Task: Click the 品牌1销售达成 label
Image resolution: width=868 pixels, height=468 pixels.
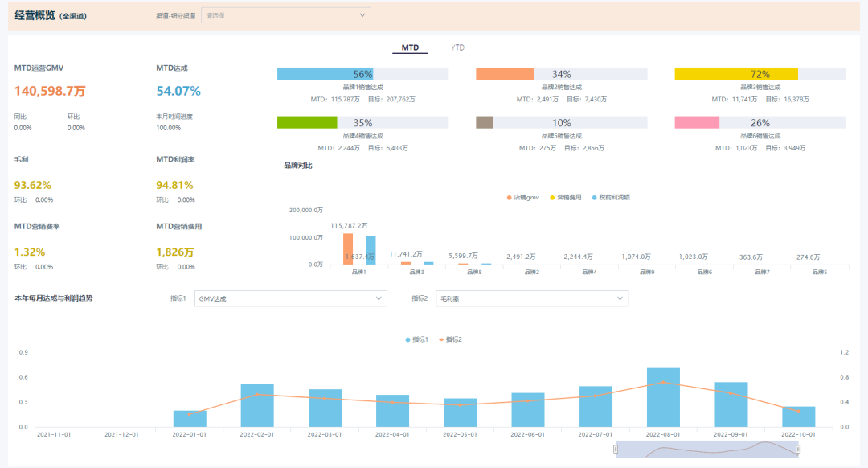Action: tap(362, 88)
